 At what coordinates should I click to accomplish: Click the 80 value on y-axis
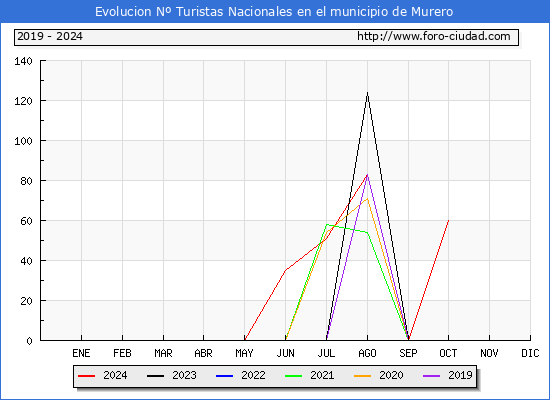point(26,181)
